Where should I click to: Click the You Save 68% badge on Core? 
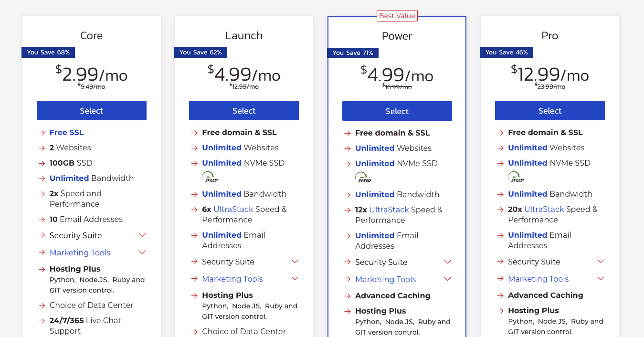click(x=48, y=53)
